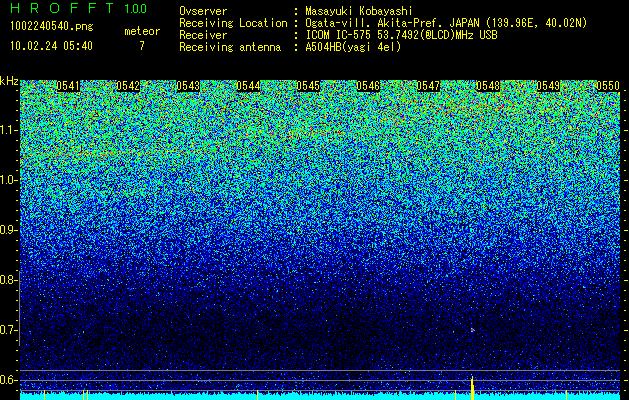Screen dimensions: 629x400
Task: Select the A504HB(yagi 4el) antenna text
Action: click(x=353, y=47)
